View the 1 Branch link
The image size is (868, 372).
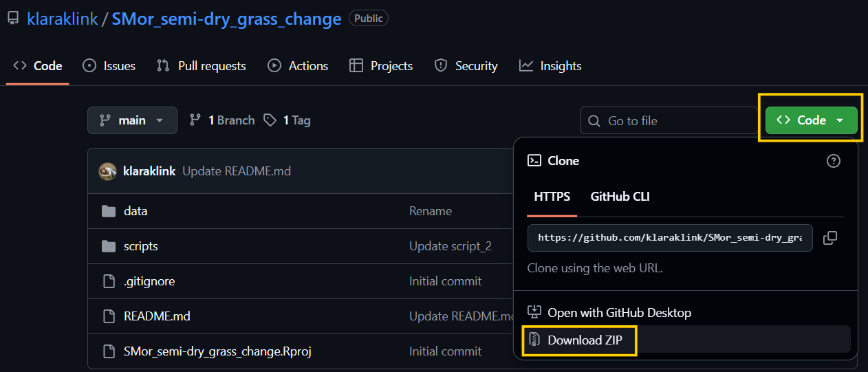[x=223, y=120]
